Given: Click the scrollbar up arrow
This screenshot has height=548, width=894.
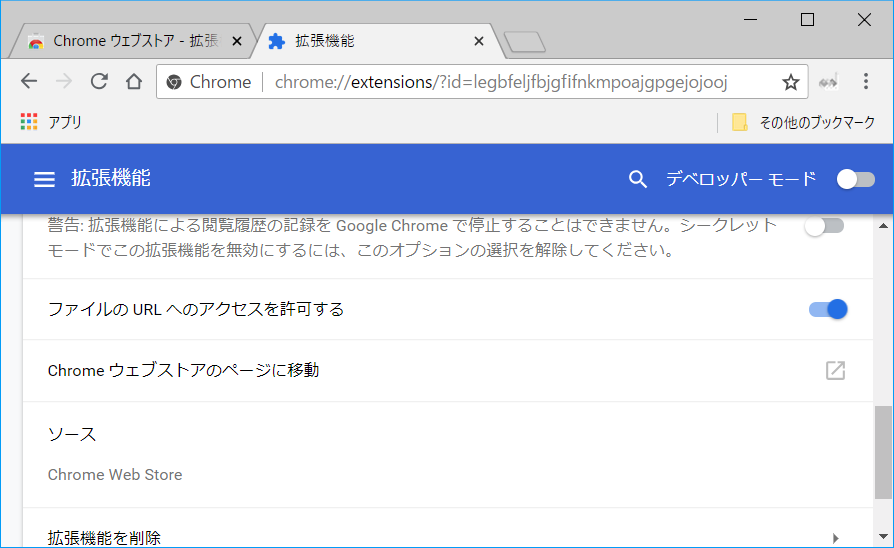Looking at the screenshot, I should tap(883, 226).
